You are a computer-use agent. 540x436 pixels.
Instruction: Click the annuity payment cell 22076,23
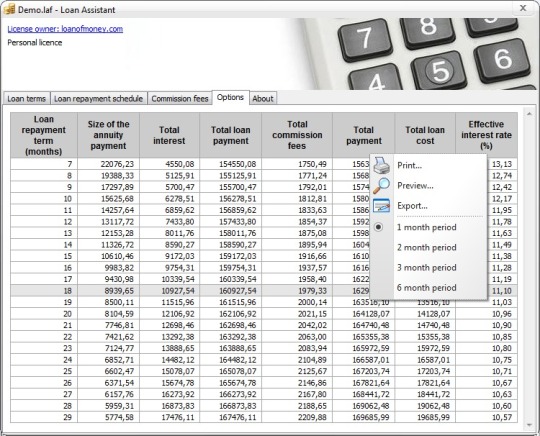tap(108, 164)
